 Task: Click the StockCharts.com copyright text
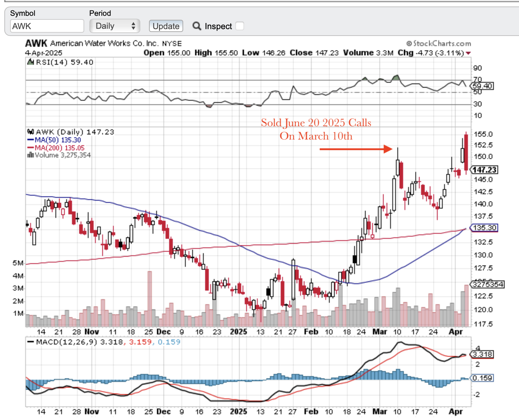(439, 44)
